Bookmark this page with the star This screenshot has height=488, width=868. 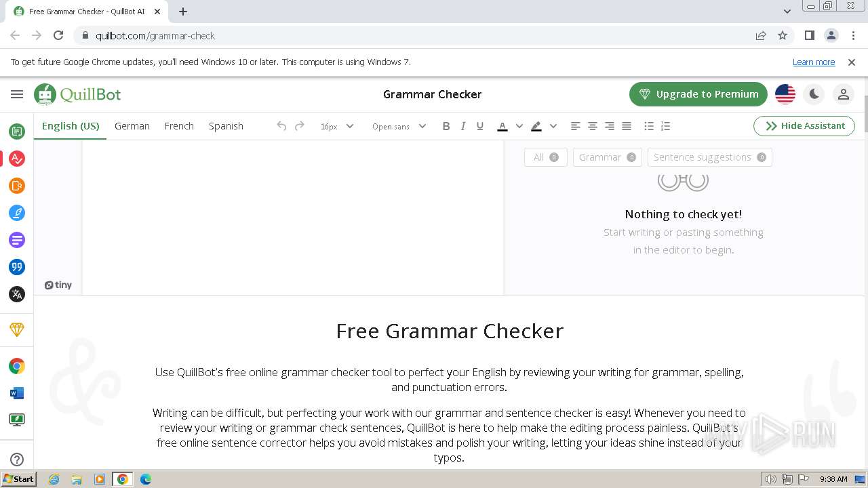pos(783,36)
